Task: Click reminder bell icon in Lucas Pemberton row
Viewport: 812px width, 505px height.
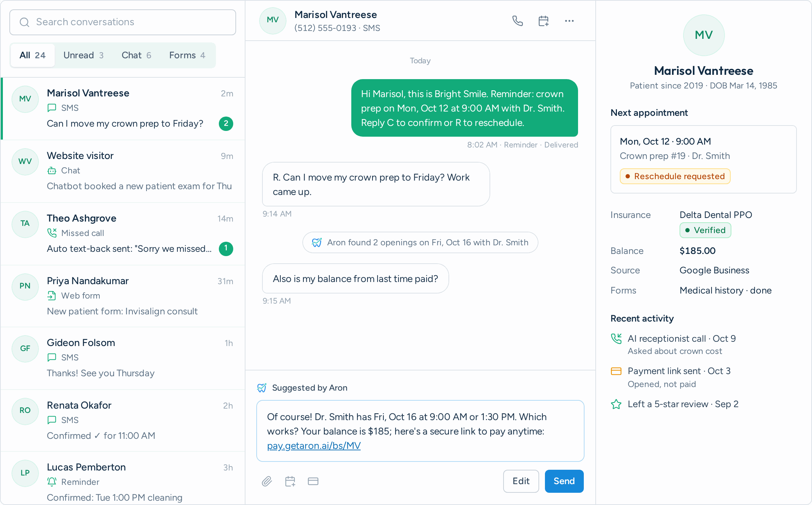Action: coord(52,482)
